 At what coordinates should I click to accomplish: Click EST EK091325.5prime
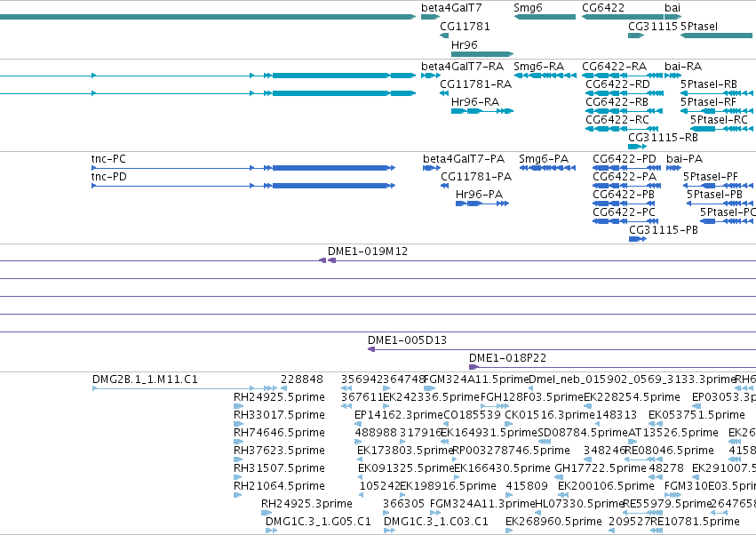click(x=361, y=477)
